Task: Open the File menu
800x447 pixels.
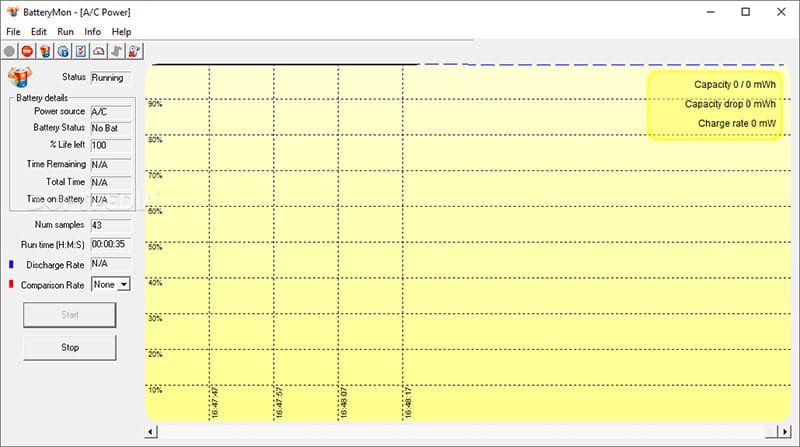Action: click(x=13, y=32)
